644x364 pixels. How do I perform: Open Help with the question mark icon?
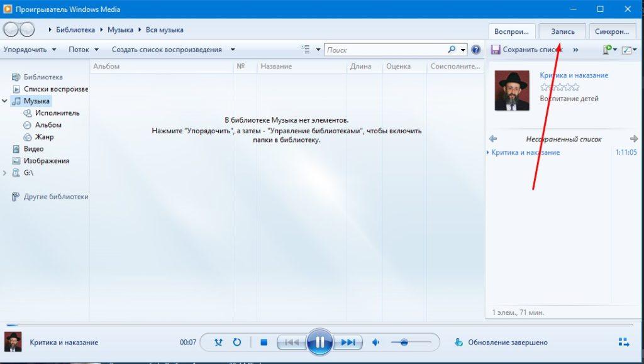(x=475, y=50)
